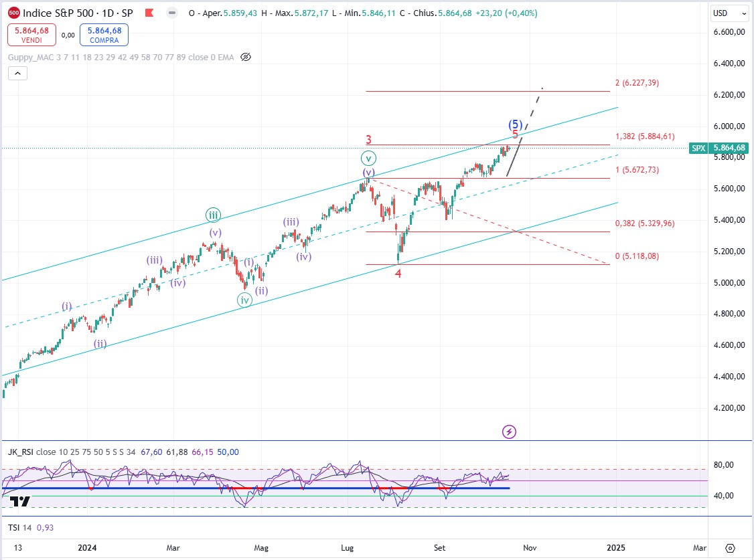Click the change value +23,20 (+0,40%)

(506, 13)
